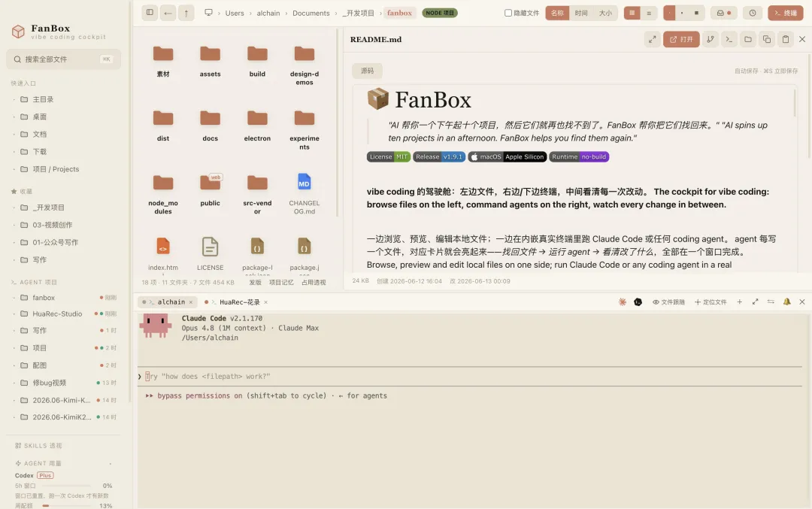Click the 打开 open button
This screenshot has height=509, width=812.
click(681, 39)
